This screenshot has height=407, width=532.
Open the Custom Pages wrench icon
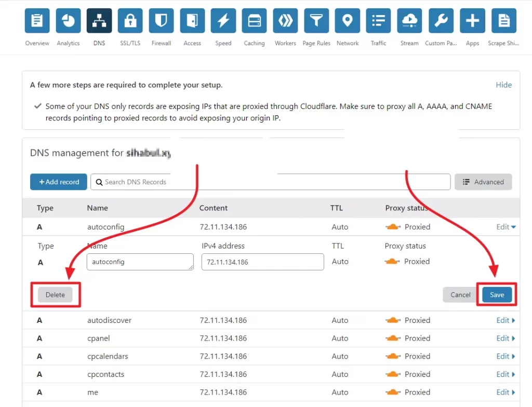click(x=441, y=21)
